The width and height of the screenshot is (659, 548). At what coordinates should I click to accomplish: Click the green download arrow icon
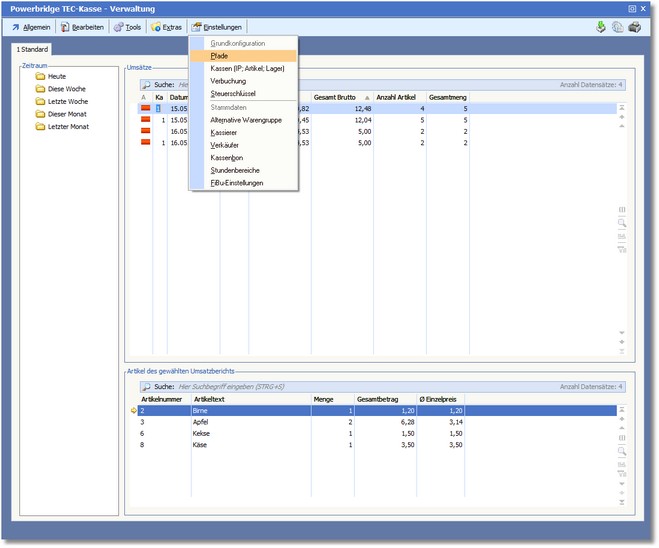point(601,27)
